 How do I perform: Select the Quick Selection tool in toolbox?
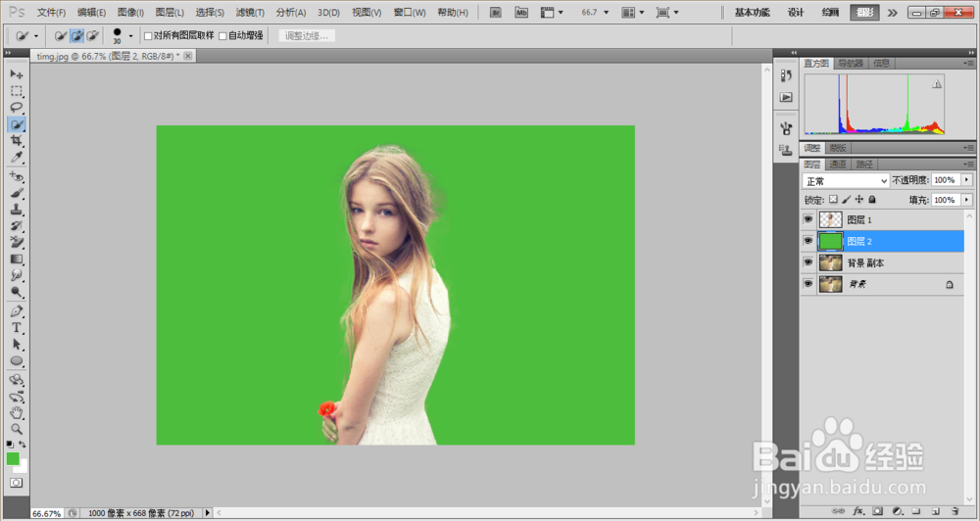[17, 124]
